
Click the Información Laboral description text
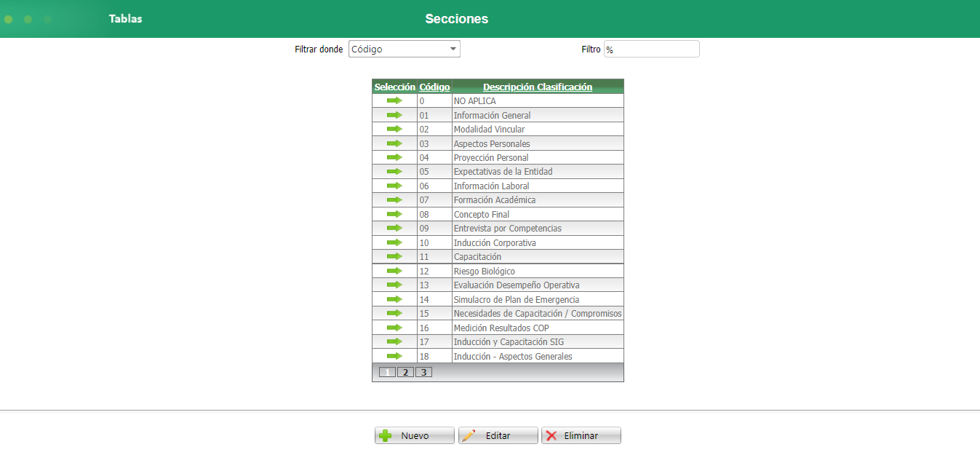[x=492, y=186]
